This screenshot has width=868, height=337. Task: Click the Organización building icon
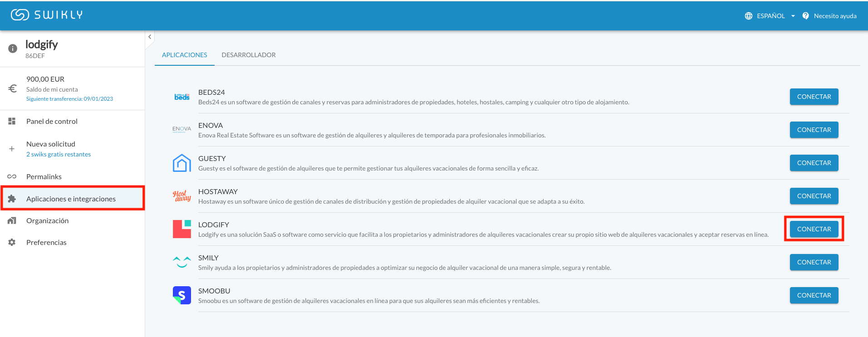(12, 220)
